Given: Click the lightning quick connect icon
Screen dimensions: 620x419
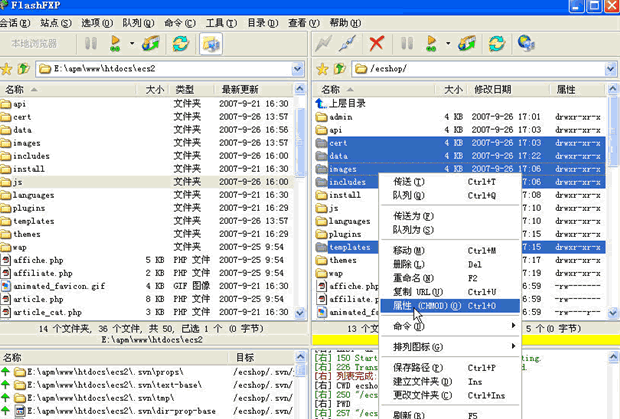Looking at the screenshot, I should click(x=323, y=43).
